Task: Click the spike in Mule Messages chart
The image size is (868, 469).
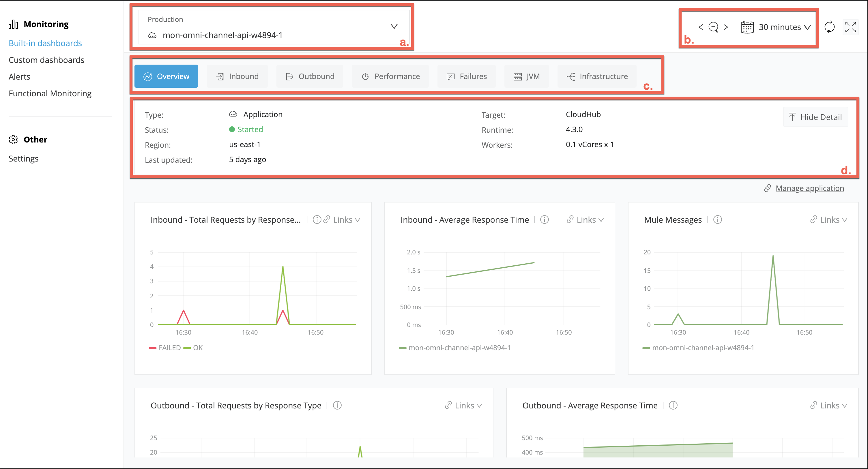Action: (x=773, y=256)
